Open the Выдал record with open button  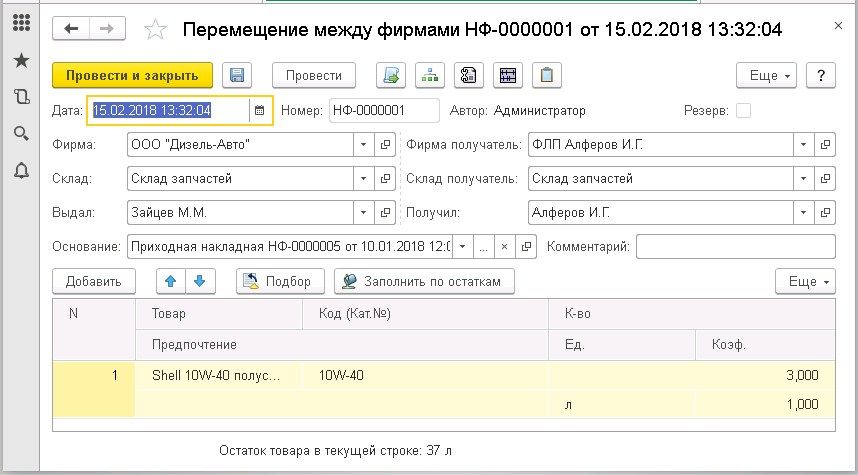tap(385, 213)
